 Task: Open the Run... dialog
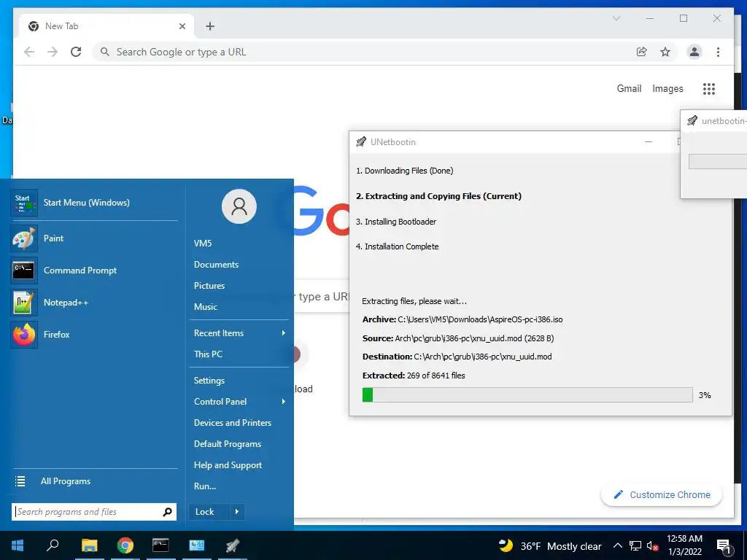pos(205,486)
